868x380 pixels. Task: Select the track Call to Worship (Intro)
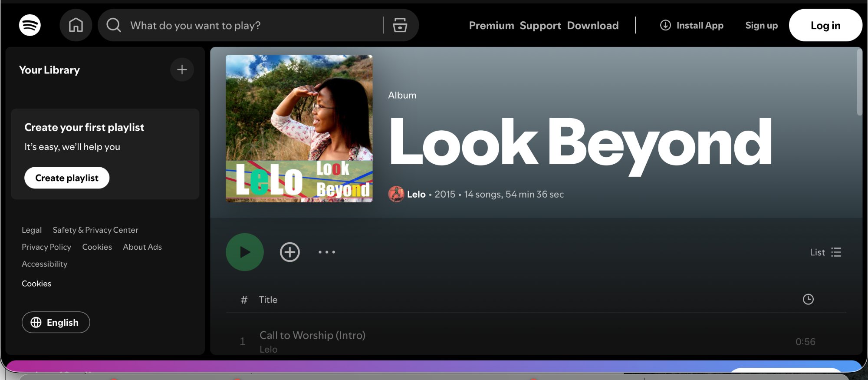[312, 335]
